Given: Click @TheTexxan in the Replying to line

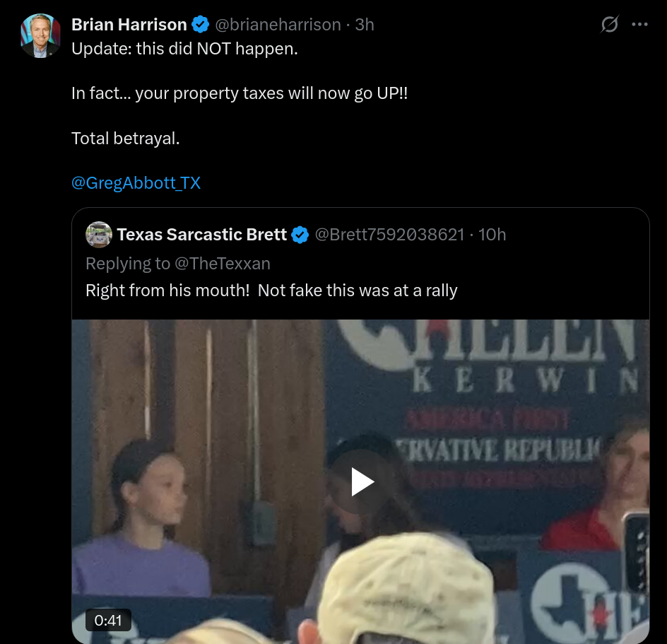Looking at the screenshot, I should pyautogui.click(x=222, y=264).
